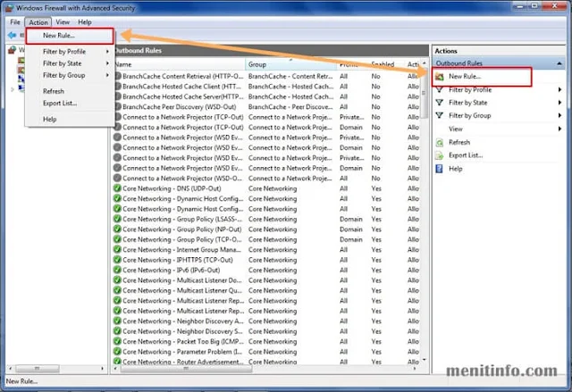572x392 pixels.
Task: Click green check icon of Packet Too Big rule
Action: pos(117,341)
